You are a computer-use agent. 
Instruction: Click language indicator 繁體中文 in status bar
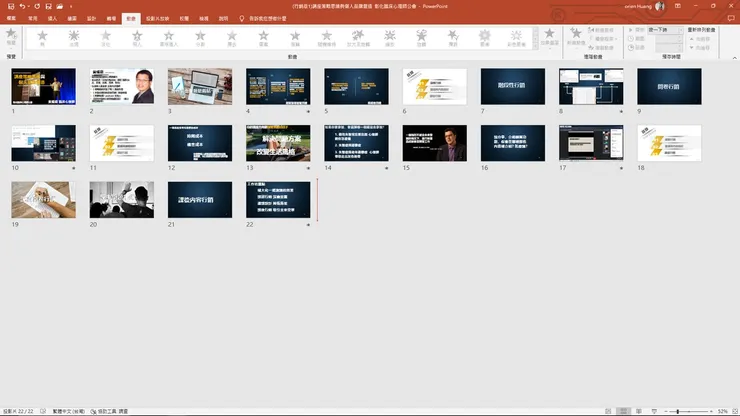pyautogui.click(x=68, y=411)
